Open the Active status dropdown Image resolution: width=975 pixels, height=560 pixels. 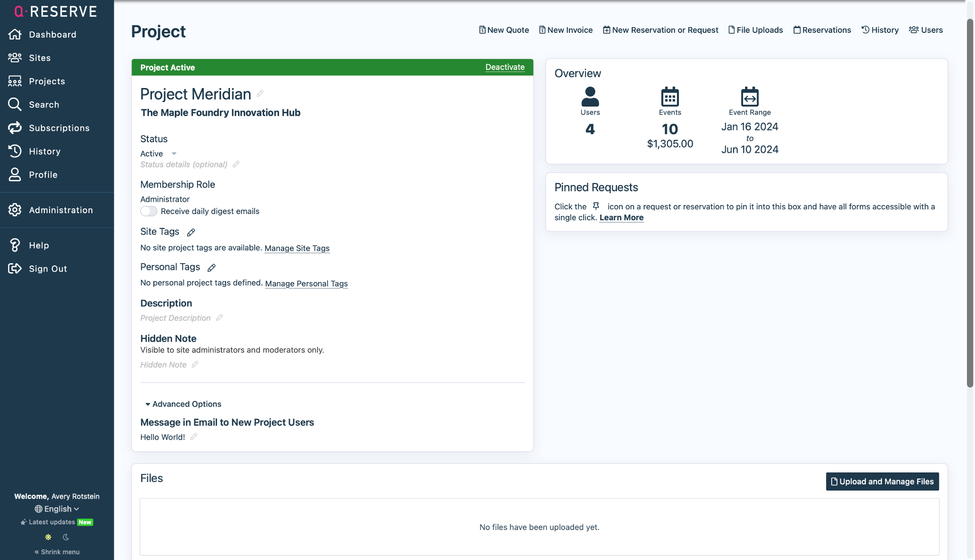point(159,154)
